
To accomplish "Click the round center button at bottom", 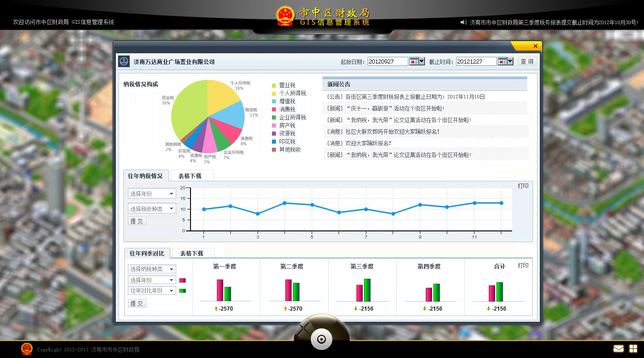I will click(321, 339).
